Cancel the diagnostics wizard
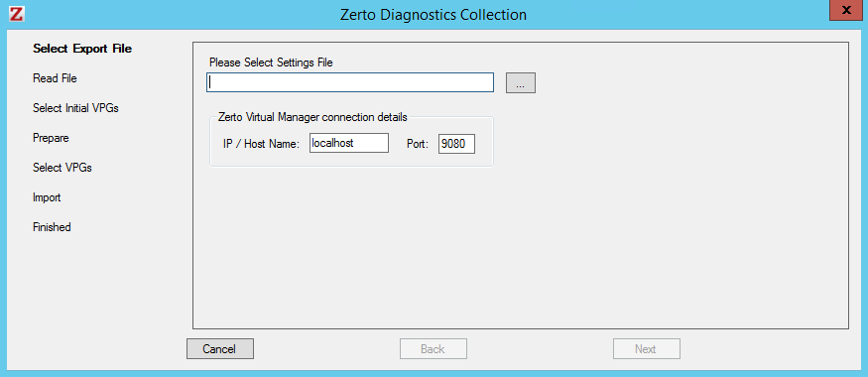Viewport: 868px width, 377px height. pyautogui.click(x=220, y=349)
